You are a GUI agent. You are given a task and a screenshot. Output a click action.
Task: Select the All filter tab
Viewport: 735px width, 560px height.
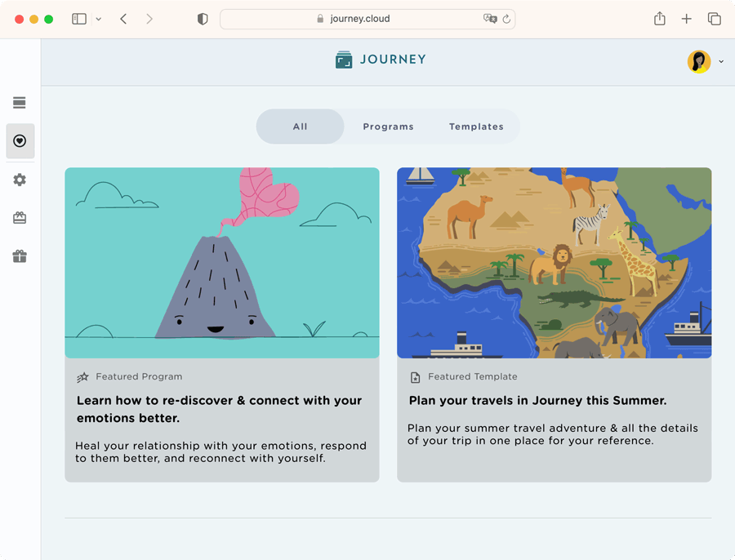(300, 127)
